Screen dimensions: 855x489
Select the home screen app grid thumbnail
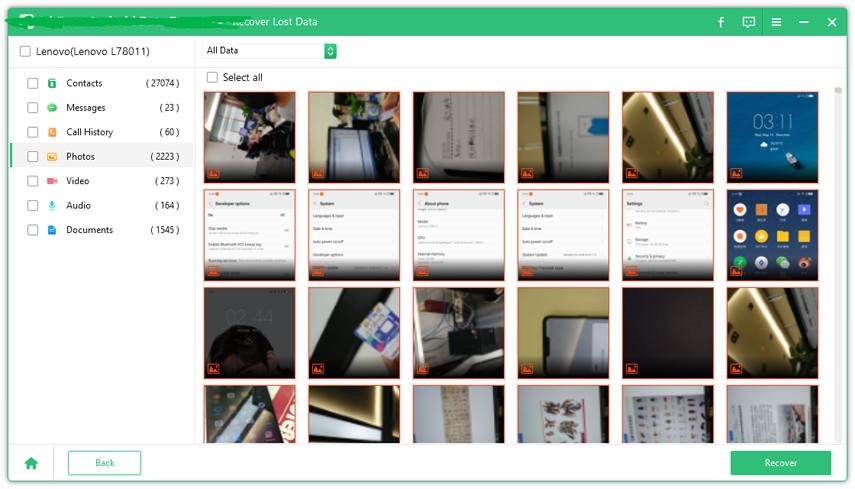[772, 235]
